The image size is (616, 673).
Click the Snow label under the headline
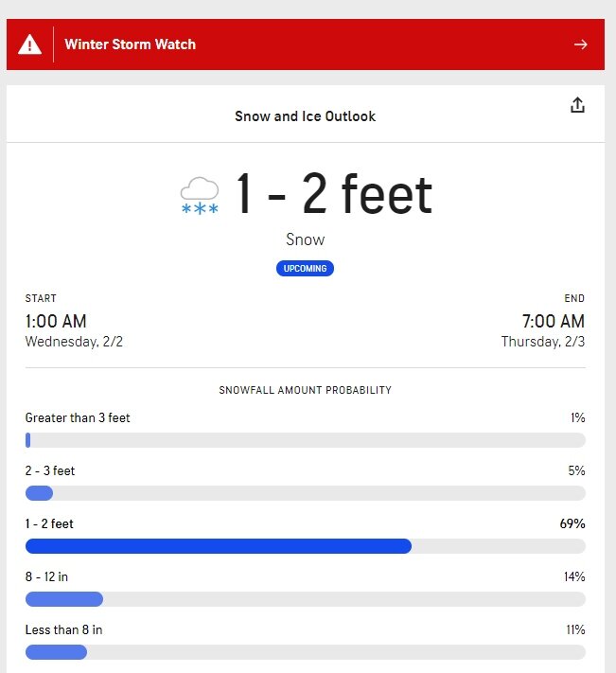click(x=305, y=239)
